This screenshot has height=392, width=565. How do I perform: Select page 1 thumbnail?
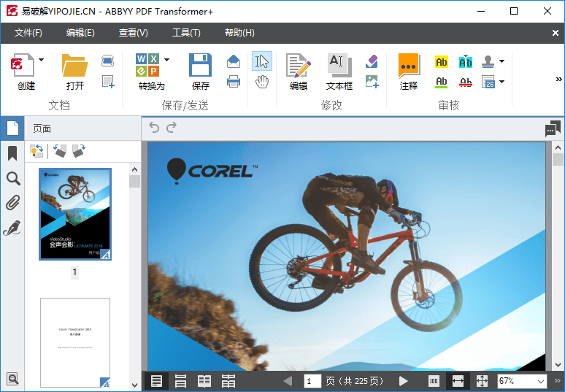[x=75, y=214]
